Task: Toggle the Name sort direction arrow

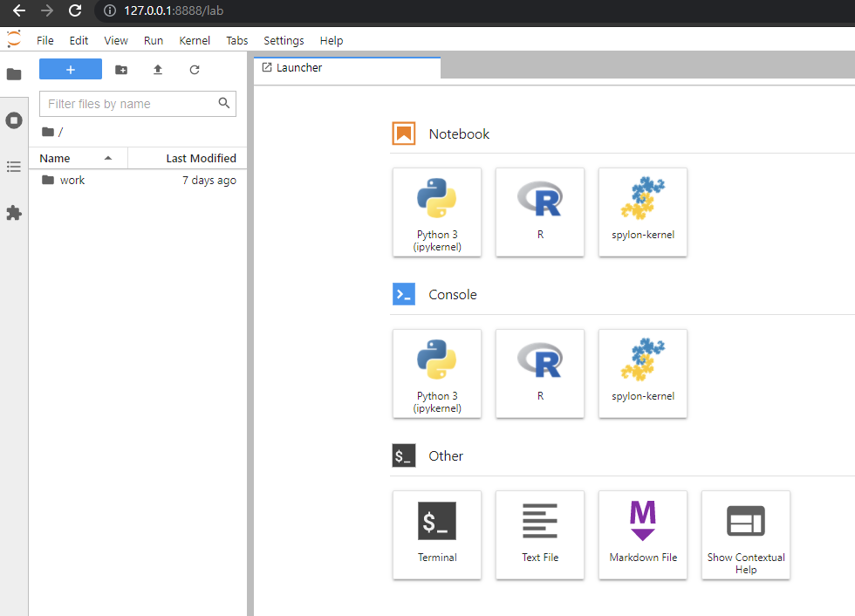Action: tap(108, 158)
